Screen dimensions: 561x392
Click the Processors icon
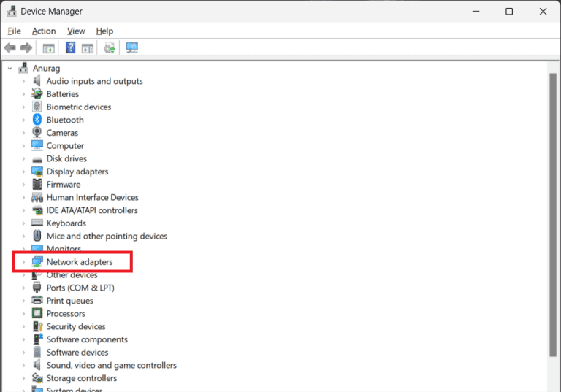click(37, 313)
